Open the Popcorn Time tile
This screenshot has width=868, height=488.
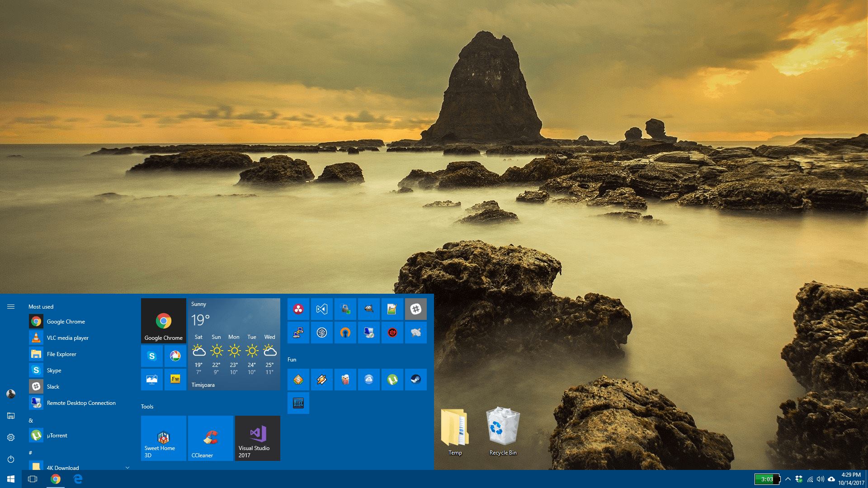345,380
